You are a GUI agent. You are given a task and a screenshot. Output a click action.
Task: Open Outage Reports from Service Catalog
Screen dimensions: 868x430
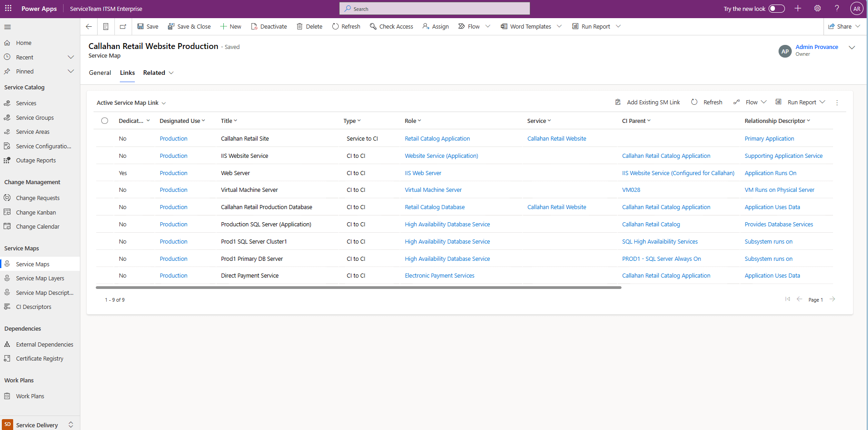pos(36,160)
